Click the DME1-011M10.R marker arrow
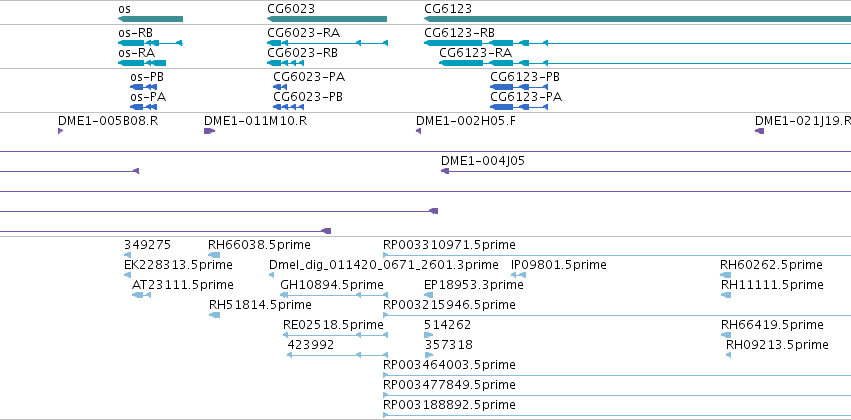851x420 pixels. (209, 131)
